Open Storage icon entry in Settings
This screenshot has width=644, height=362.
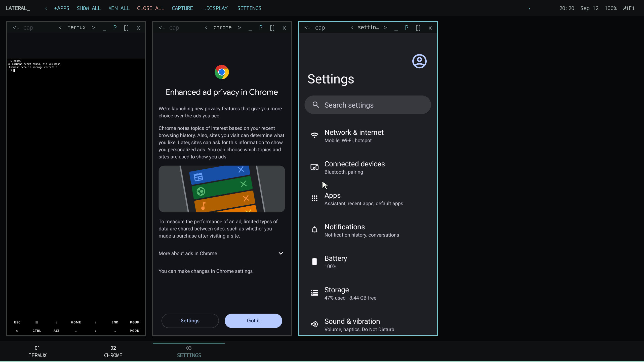[x=314, y=293]
